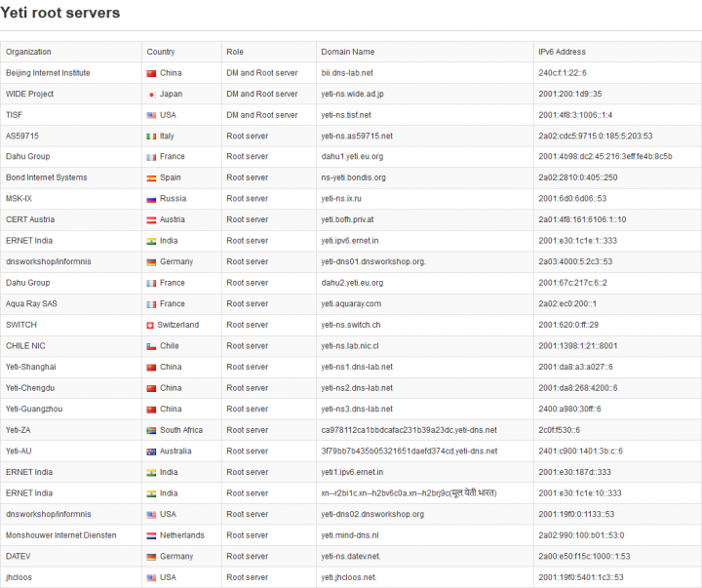Click DM and Root server role for TISF

coord(262,115)
